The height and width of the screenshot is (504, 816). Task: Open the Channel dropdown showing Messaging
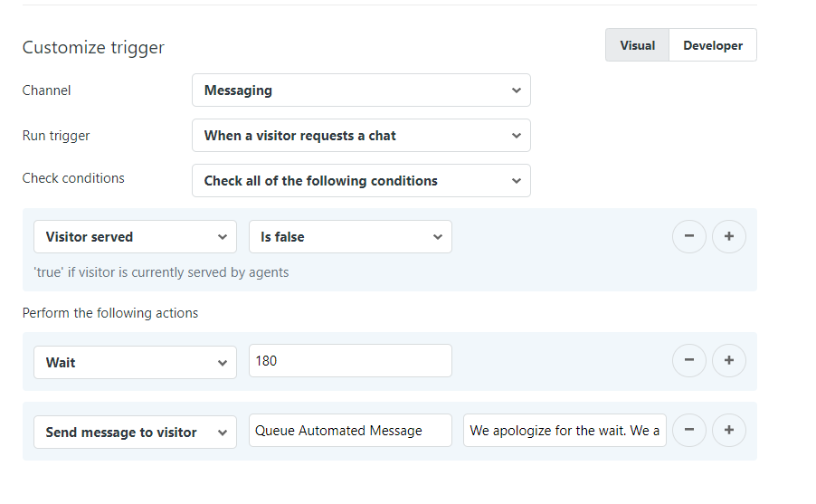click(x=361, y=90)
